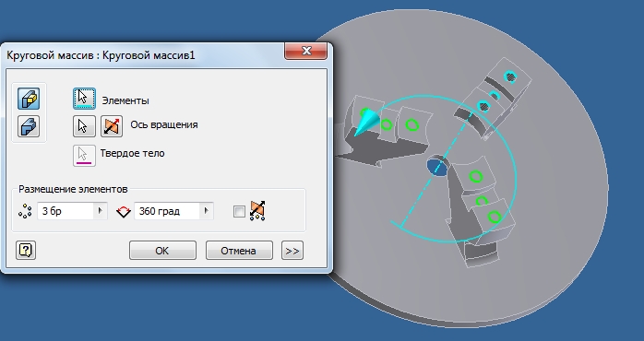This screenshot has width=644, height=341.
Task: Expand more options with >> button
Action: pyautogui.click(x=292, y=251)
